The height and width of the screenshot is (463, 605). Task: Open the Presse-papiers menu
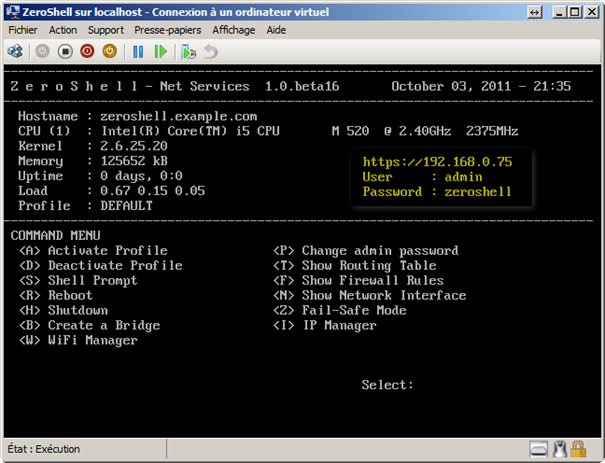coord(167,30)
